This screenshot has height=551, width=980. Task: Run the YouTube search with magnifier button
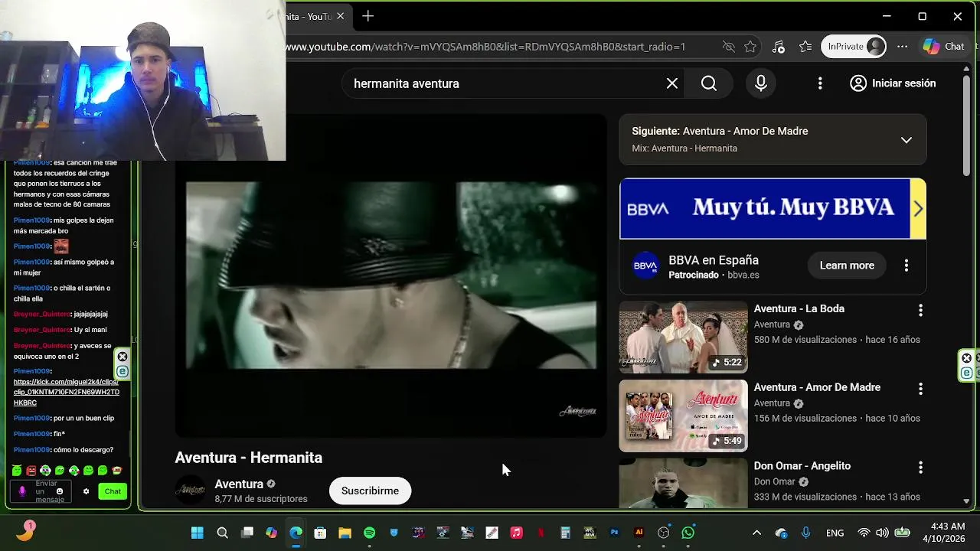click(709, 83)
